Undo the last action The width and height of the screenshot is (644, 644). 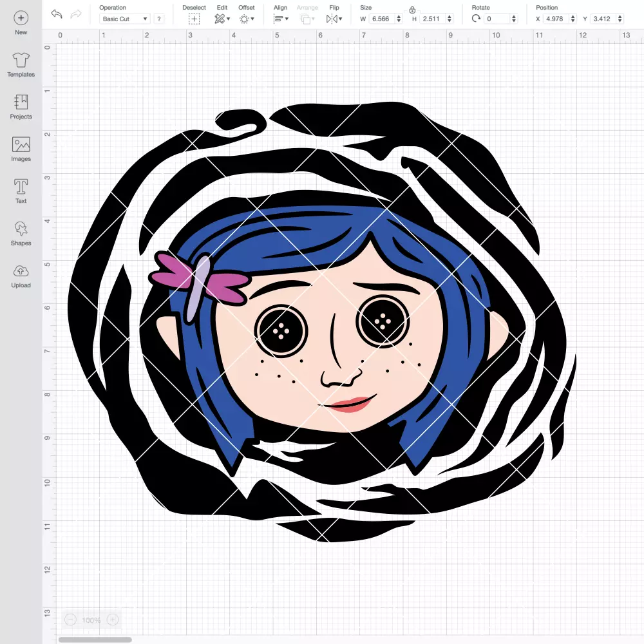click(x=57, y=14)
